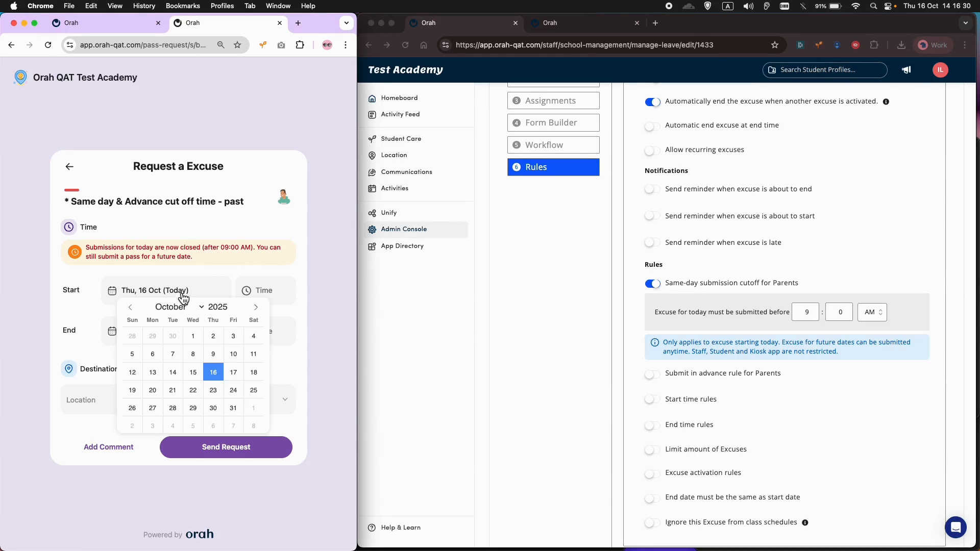Open the Intercom chat bubble

click(x=955, y=527)
